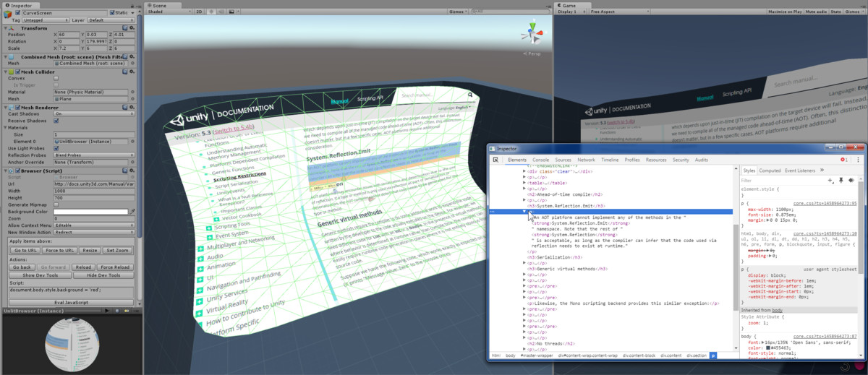
Task: Toggle scene audio in Scene toolbar
Action: tap(220, 12)
